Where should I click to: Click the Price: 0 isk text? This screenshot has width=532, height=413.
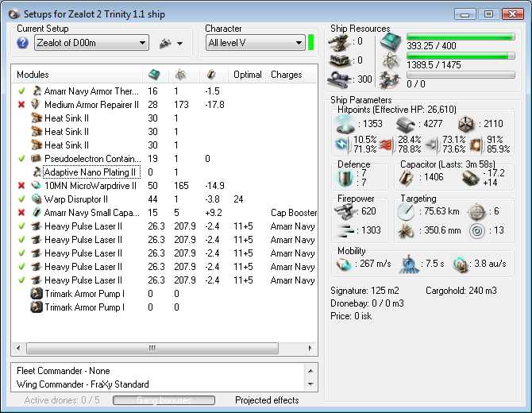(351, 316)
